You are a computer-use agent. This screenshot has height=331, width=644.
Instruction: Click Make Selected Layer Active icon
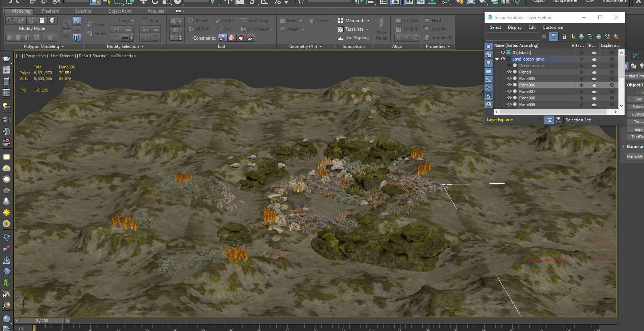[599, 36]
